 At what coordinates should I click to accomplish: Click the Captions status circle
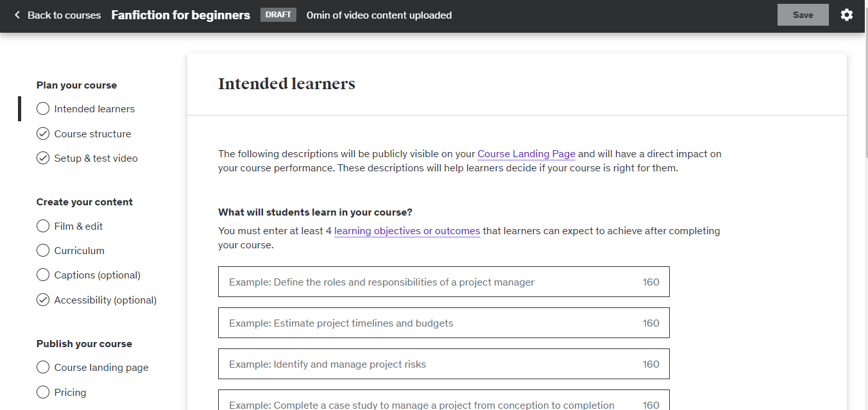43,275
